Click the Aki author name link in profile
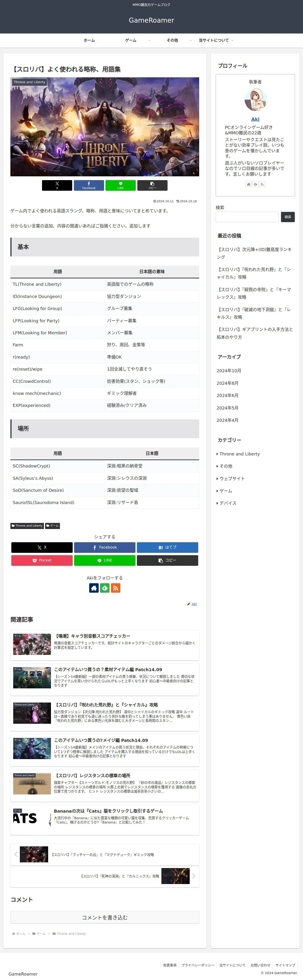This screenshot has height=980, width=303. 255,119
